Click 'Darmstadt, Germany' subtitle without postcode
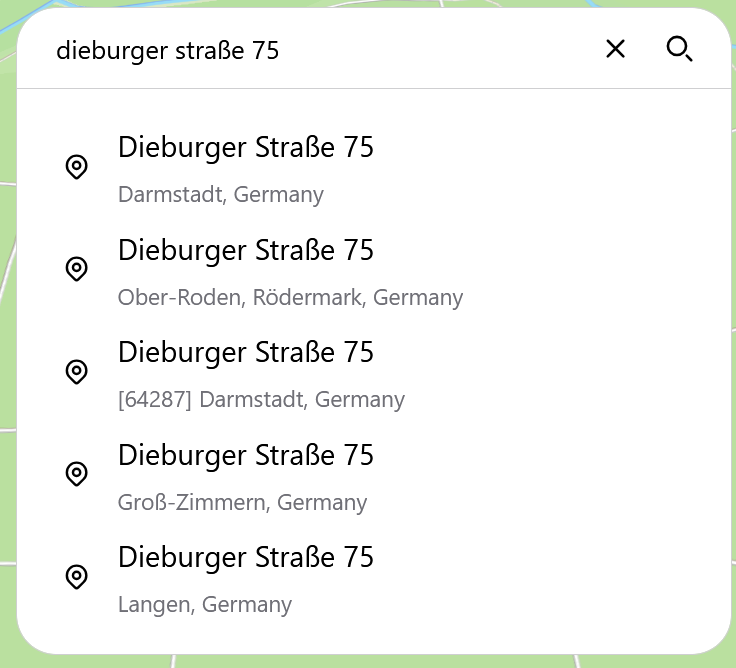The height and width of the screenshot is (668, 736). (221, 194)
